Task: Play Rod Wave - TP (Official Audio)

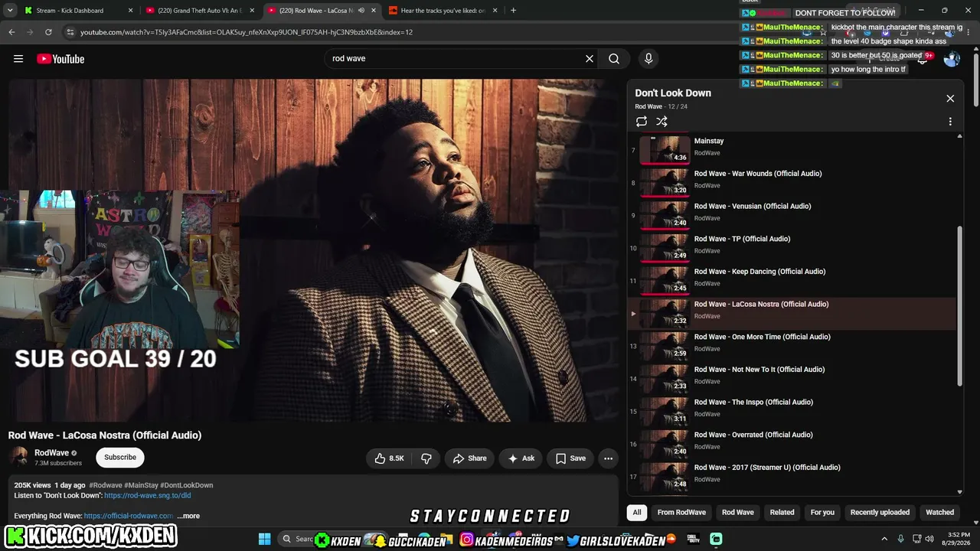Action: (792, 247)
